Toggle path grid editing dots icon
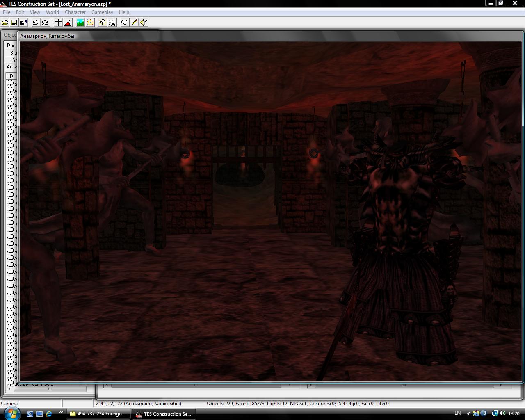 tap(90, 23)
